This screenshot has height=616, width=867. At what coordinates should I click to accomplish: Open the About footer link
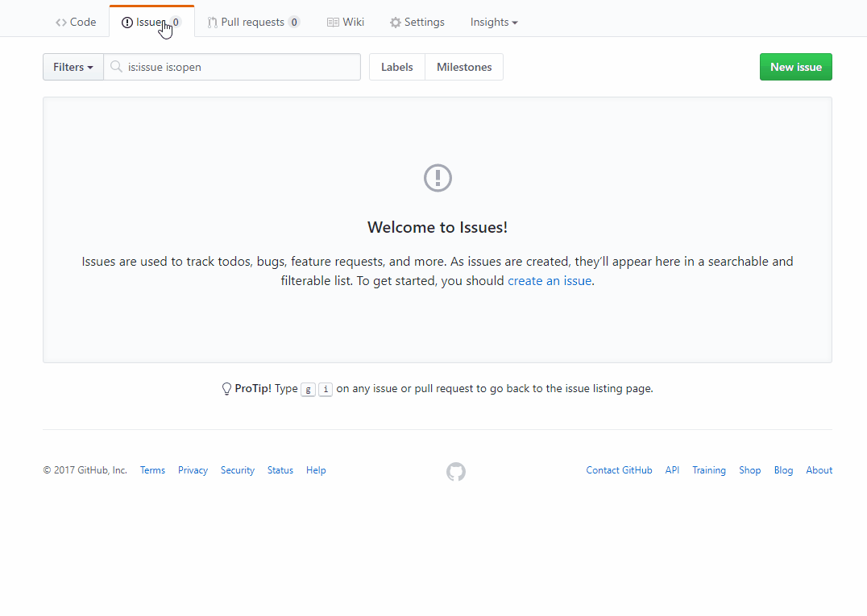[x=819, y=470]
